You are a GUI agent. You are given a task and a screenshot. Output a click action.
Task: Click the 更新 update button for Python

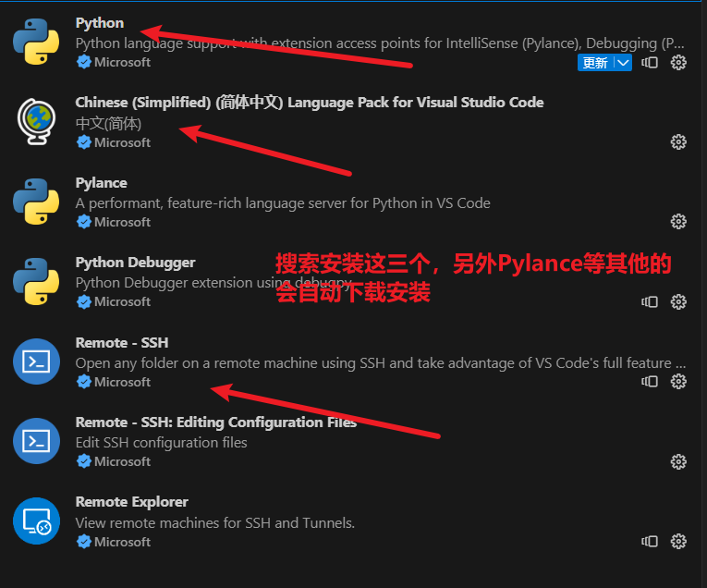pyautogui.click(x=595, y=63)
